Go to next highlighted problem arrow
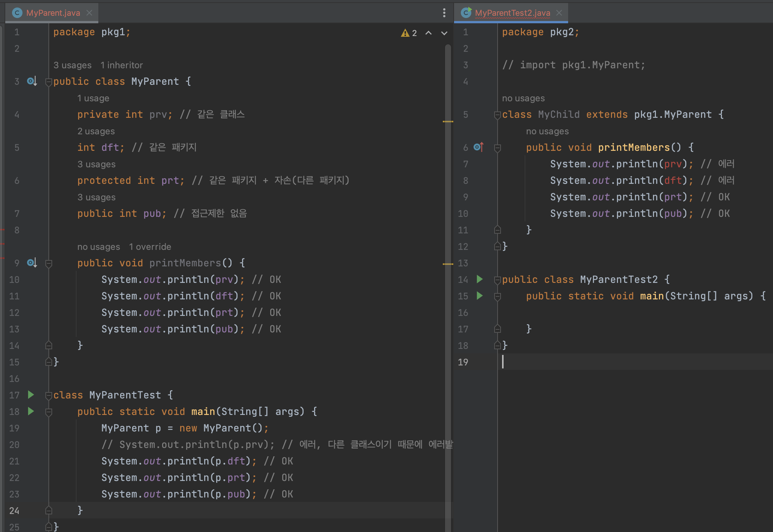This screenshot has width=773, height=532. pyautogui.click(x=444, y=33)
